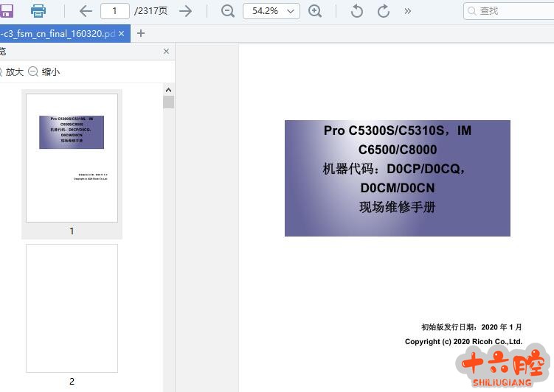Click the print icon
The height and width of the screenshot is (392, 554).
tap(38, 11)
